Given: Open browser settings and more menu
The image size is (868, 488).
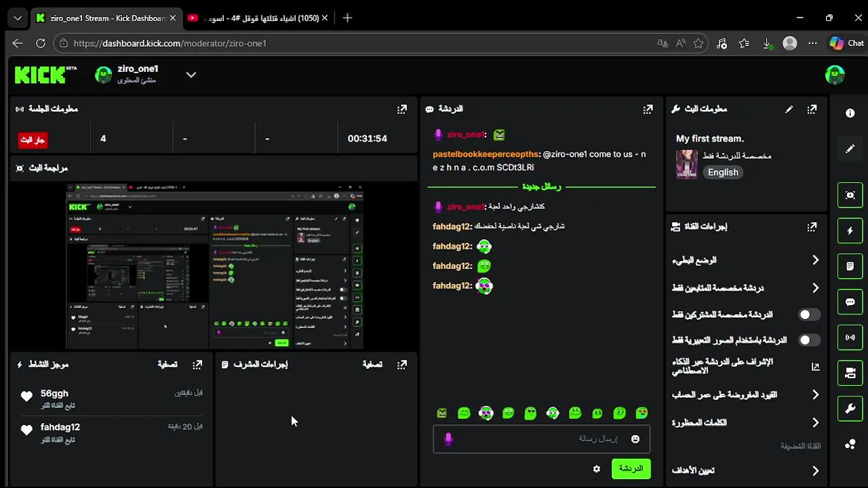Looking at the screenshot, I should [812, 43].
